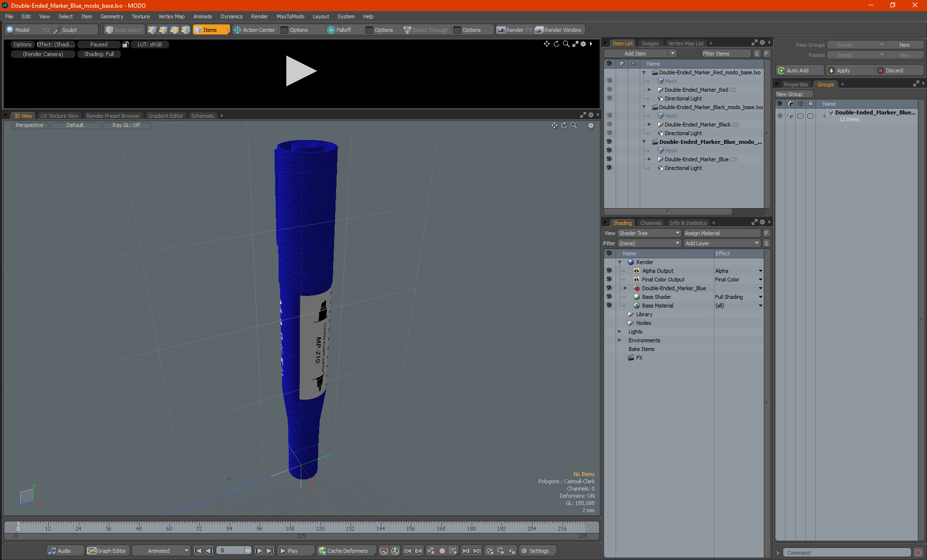The width and height of the screenshot is (927, 560).
Task: Expand the Environments shader tree node
Action: click(619, 340)
